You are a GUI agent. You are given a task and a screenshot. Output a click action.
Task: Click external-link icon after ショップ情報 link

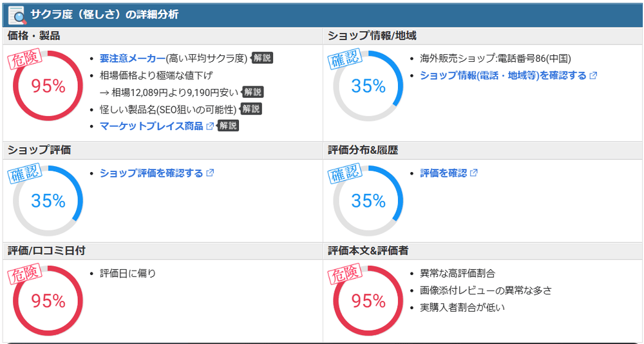pos(593,75)
